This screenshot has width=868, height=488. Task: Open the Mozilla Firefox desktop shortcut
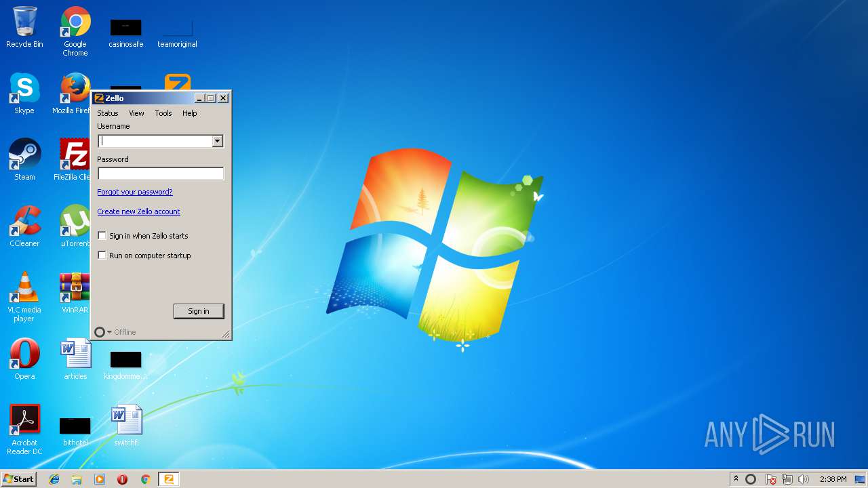(x=75, y=94)
